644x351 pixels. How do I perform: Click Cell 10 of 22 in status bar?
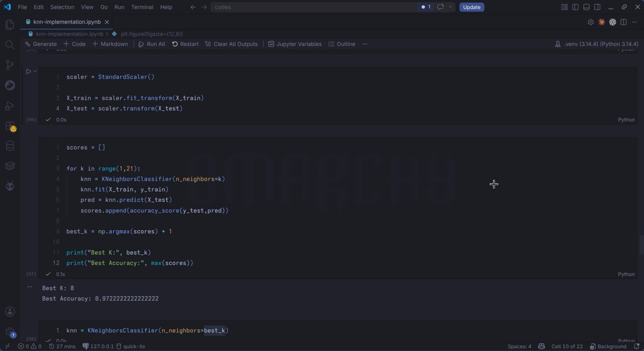pyautogui.click(x=568, y=347)
